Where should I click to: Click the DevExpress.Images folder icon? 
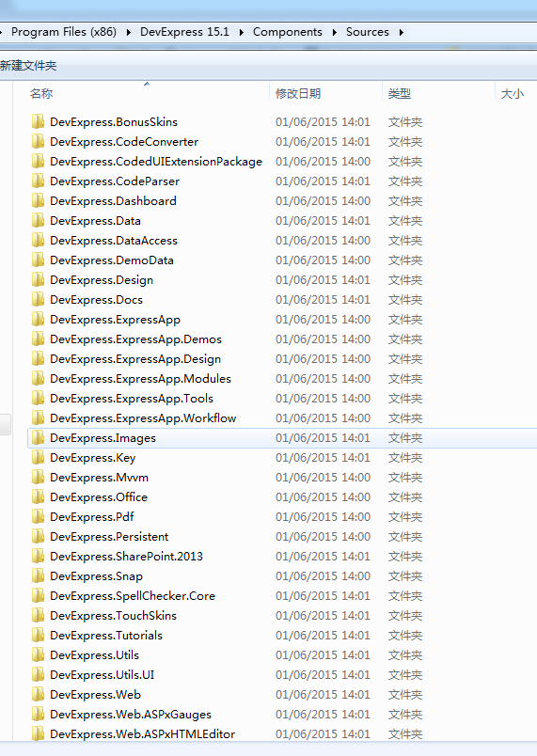click(38, 438)
